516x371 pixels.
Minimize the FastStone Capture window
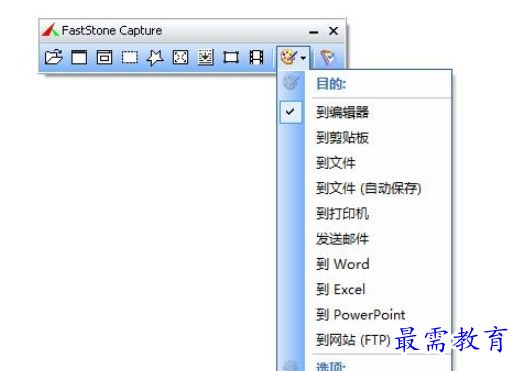pos(313,32)
